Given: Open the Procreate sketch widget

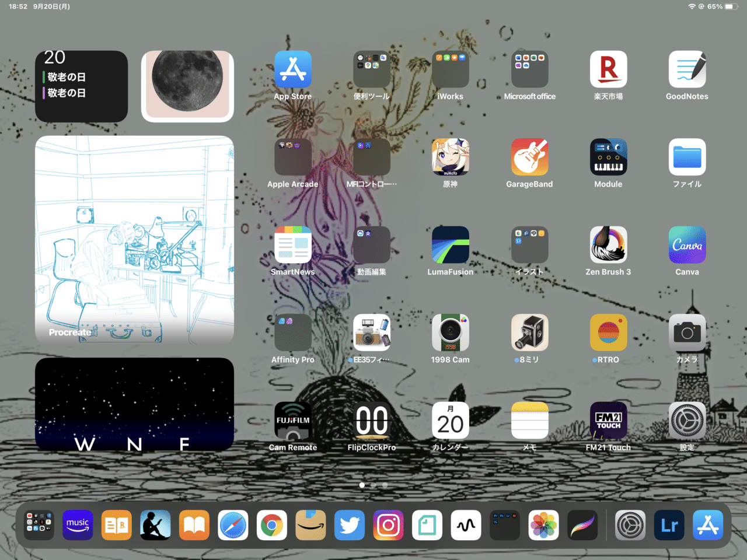Looking at the screenshot, I should [134, 240].
